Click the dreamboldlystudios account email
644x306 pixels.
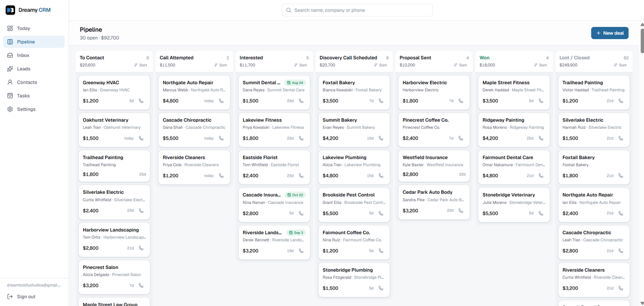coord(33,286)
